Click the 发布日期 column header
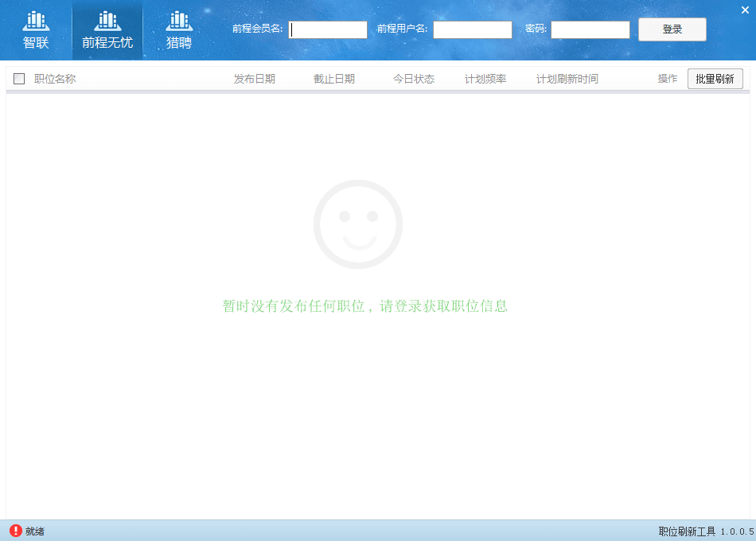This screenshot has height=541, width=756. (x=255, y=79)
